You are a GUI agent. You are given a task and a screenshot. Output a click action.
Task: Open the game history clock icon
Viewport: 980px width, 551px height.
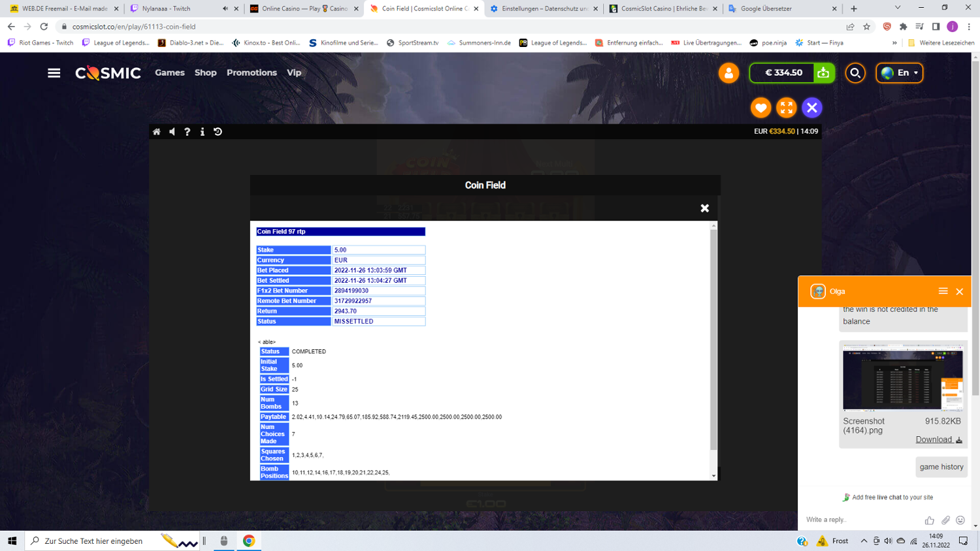point(218,132)
